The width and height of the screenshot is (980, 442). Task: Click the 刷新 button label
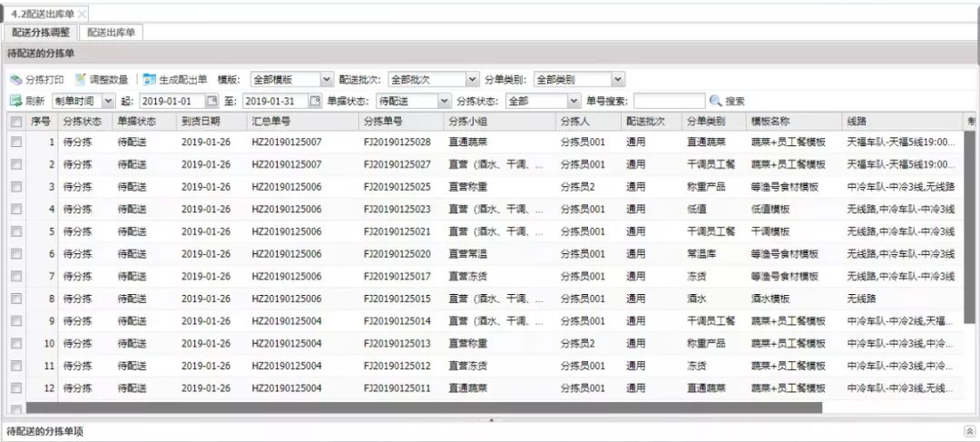pos(35,101)
